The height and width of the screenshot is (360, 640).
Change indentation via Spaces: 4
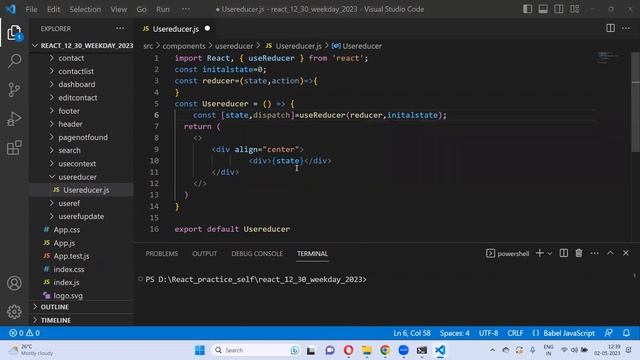(x=454, y=333)
